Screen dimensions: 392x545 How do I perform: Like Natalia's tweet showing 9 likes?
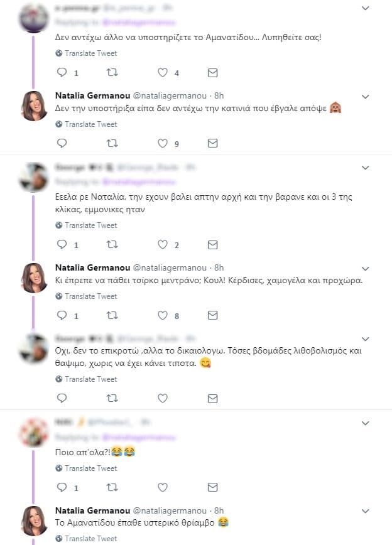tap(163, 144)
